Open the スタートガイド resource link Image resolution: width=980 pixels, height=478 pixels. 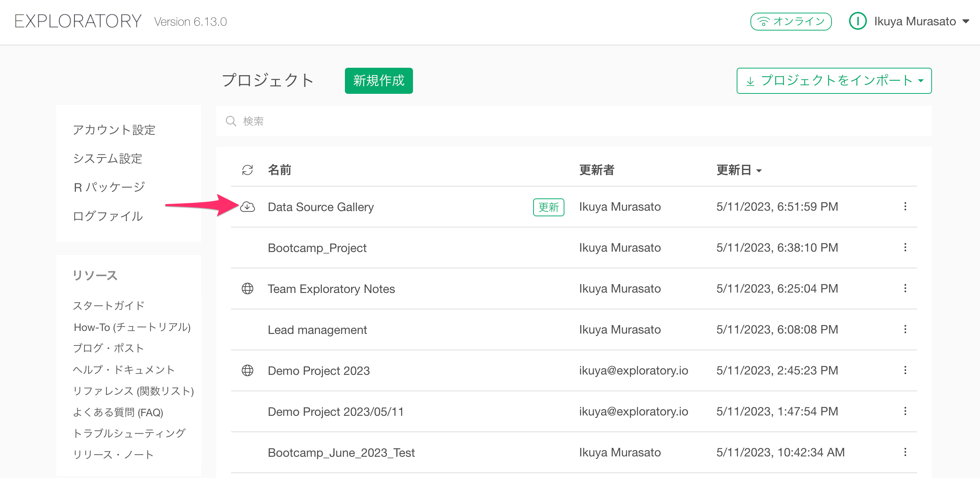pyautogui.click(x=108, y=305)
